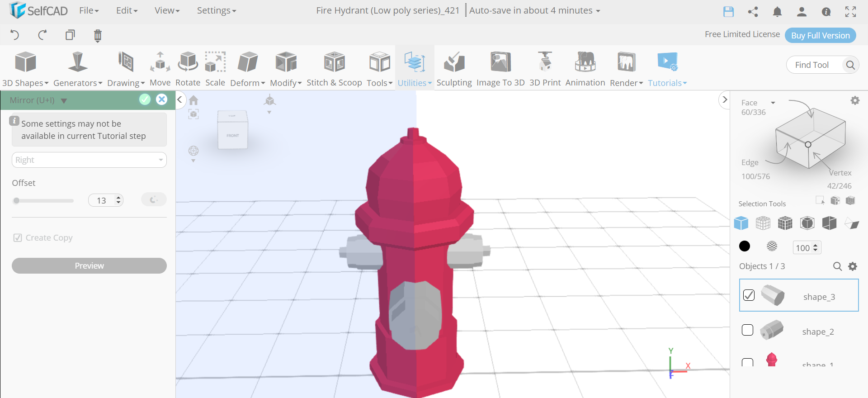Screen dimensions: 868x398
Task: Open Auto-save interval dropdown
Action: click(535, 10)
